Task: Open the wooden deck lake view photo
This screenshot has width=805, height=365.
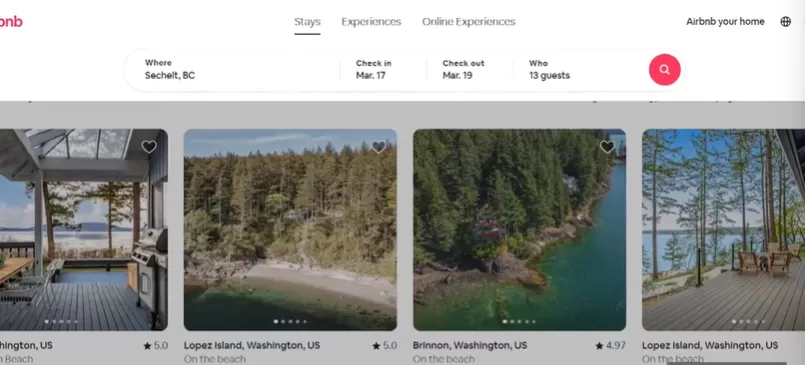Action: pyautogui.click(x=723, y=229)
